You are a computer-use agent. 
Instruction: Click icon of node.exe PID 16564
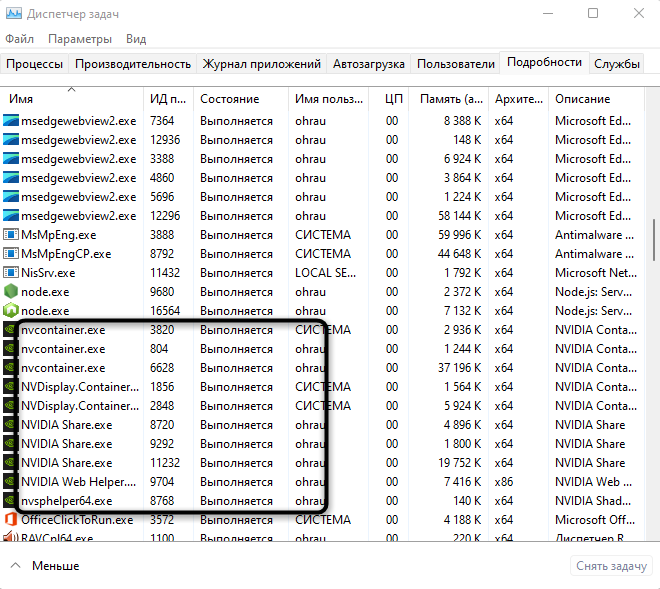11,310
